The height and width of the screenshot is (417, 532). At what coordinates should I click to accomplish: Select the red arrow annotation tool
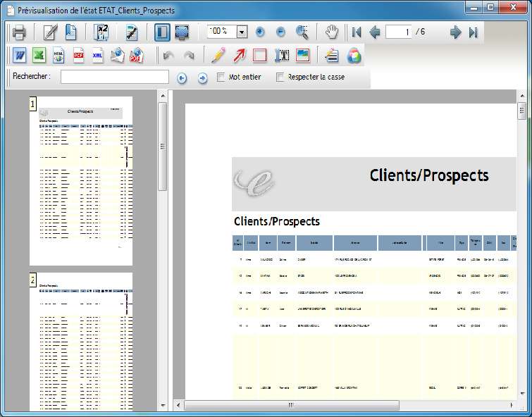tap(240, 56)
